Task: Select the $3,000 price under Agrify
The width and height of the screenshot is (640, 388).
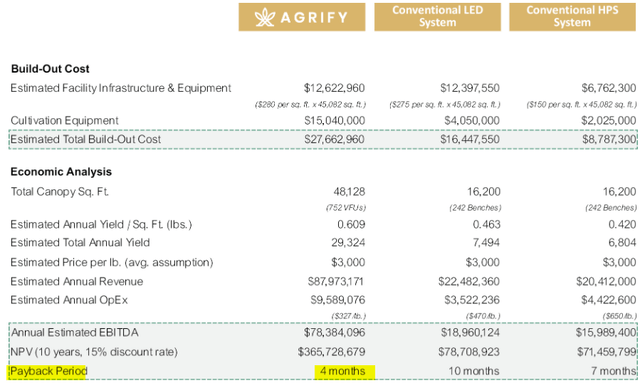Action: tap(348, 262)
